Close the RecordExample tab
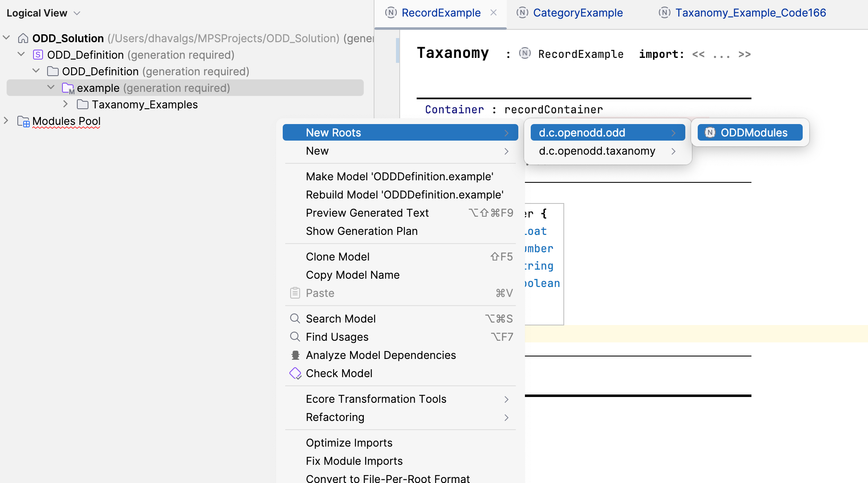The image size is (868, 483). coord(494,13)
